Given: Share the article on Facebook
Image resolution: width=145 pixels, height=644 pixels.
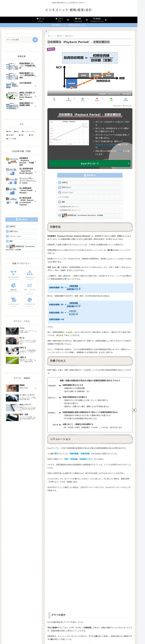Looking at the screenshot, I should pos(68,99).
